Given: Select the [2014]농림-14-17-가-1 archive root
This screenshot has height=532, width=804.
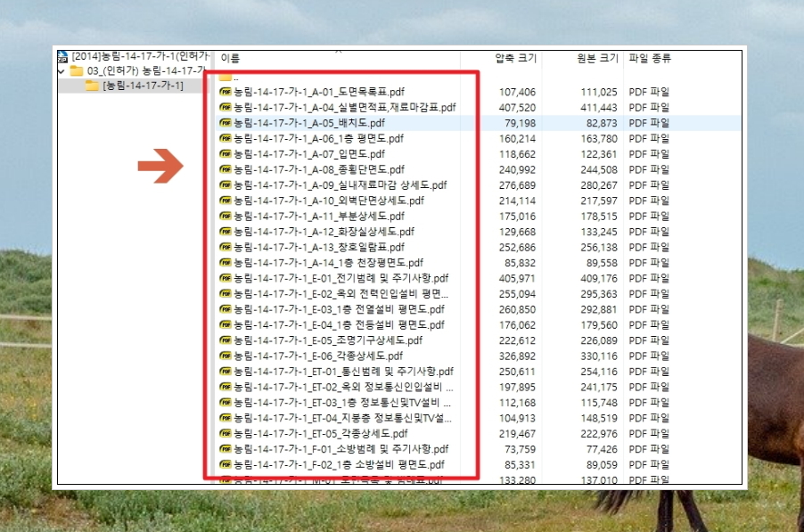Looking at the screenshot, I should click(x=141, y=56).
